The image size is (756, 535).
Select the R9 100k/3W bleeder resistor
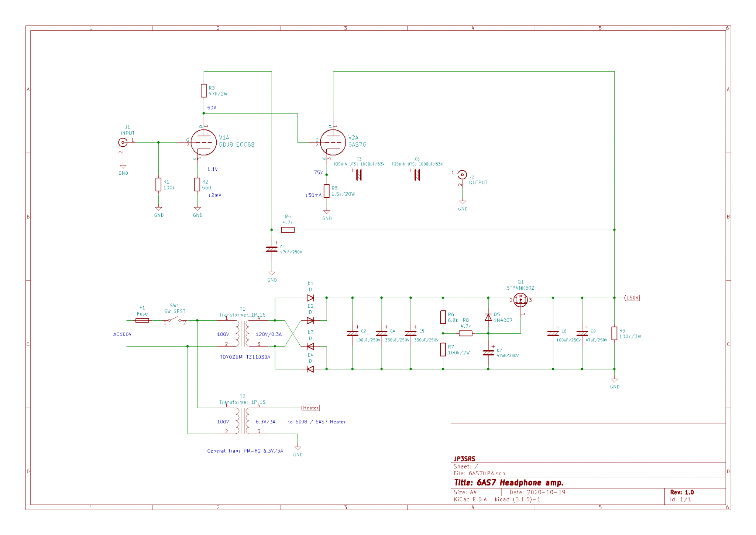[614, 333]
